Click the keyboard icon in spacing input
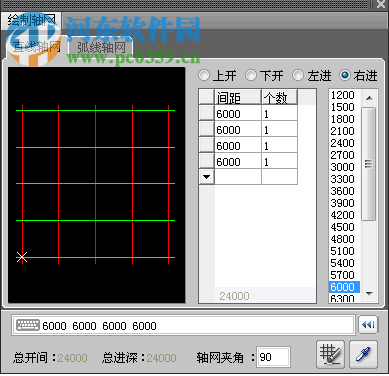Screen dimensions: 389x376 (28, 325)
